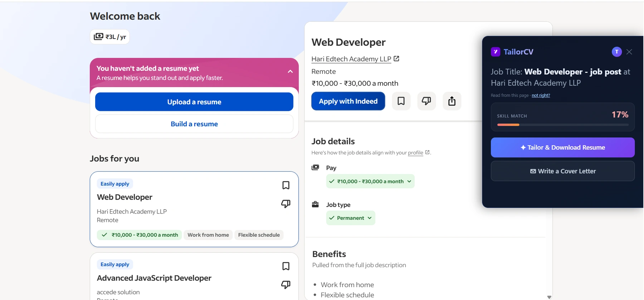Click Easily apply badge on Advanced JavaScript card
This screenshot has height=300, width=644.
point(115,264)
